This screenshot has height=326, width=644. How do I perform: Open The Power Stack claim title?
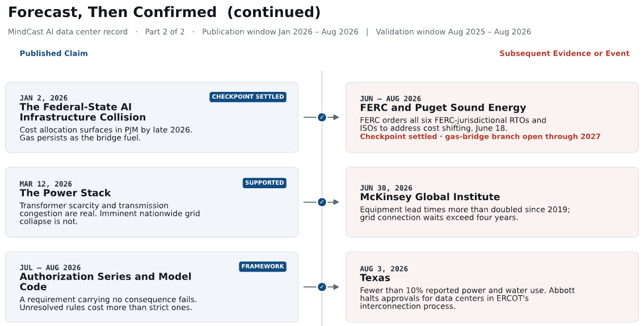[65, 193]
